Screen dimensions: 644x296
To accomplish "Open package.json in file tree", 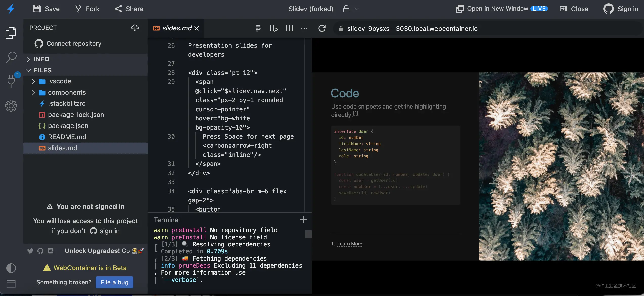I will [x=68, y=126].
